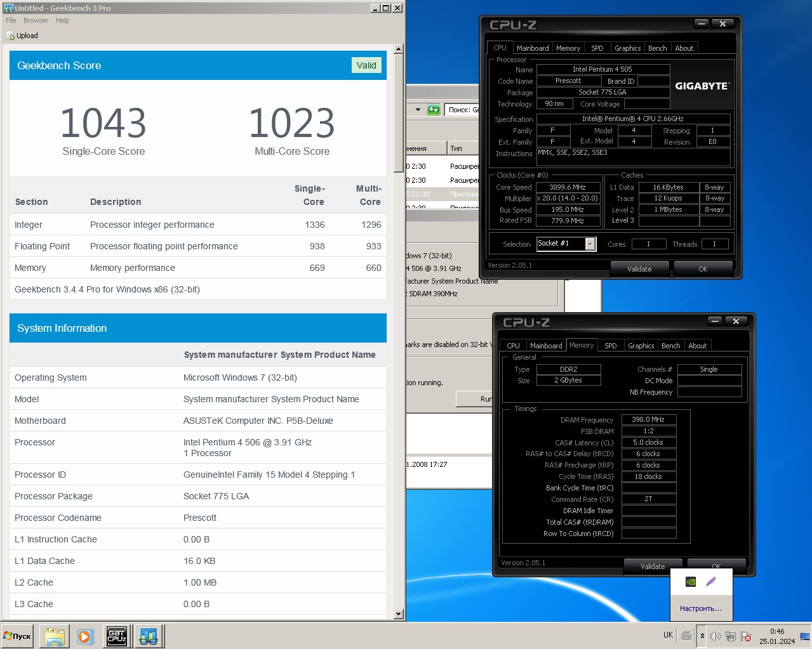Open the address dropdown arrow in Explorer window
Viewport: 812px width, 649px height.
418,110
